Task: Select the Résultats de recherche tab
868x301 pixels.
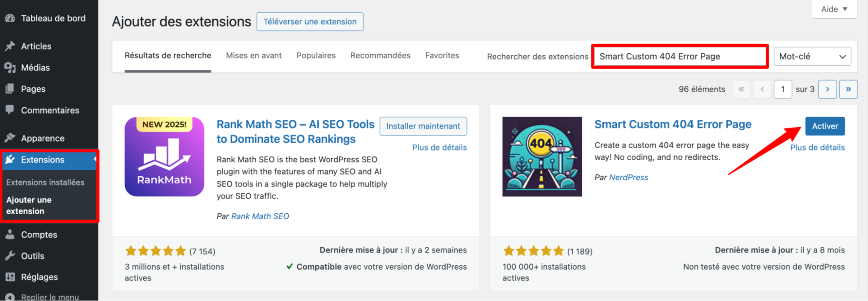Action: (x=168, y=56)
